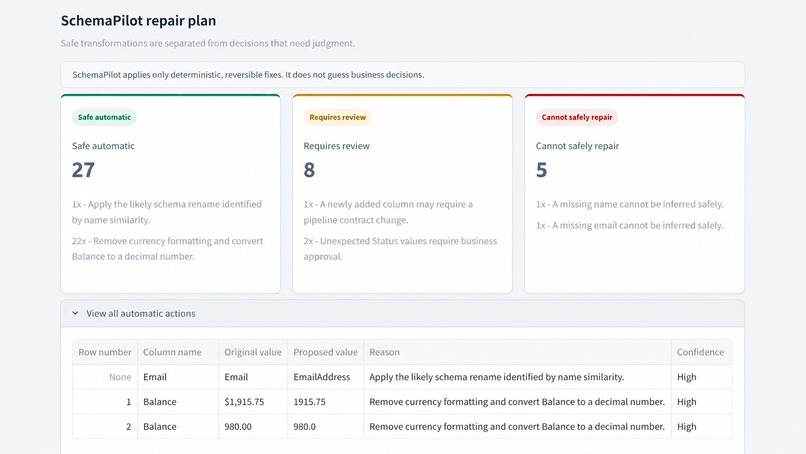This screenshot has height=454, width=806.
Task: Click 'A missing email cannot be inferred safely' text
Action: click(x=629, y=225)
